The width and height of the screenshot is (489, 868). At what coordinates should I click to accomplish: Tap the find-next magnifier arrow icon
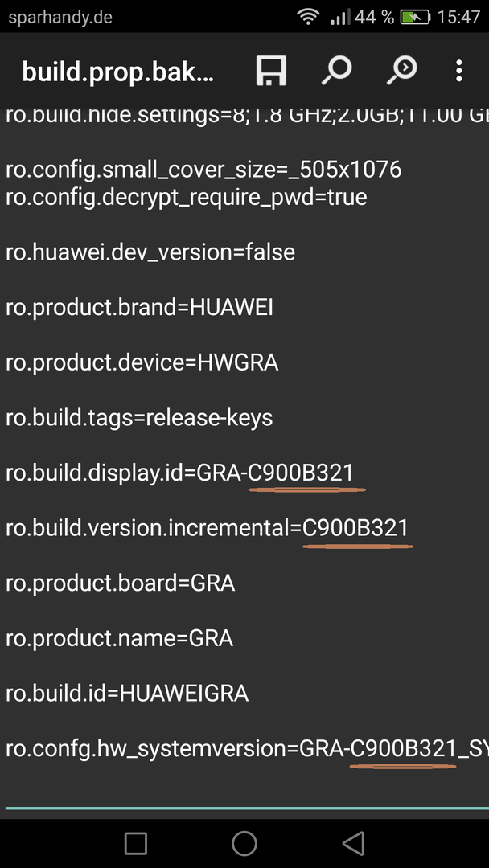(402, 71)
